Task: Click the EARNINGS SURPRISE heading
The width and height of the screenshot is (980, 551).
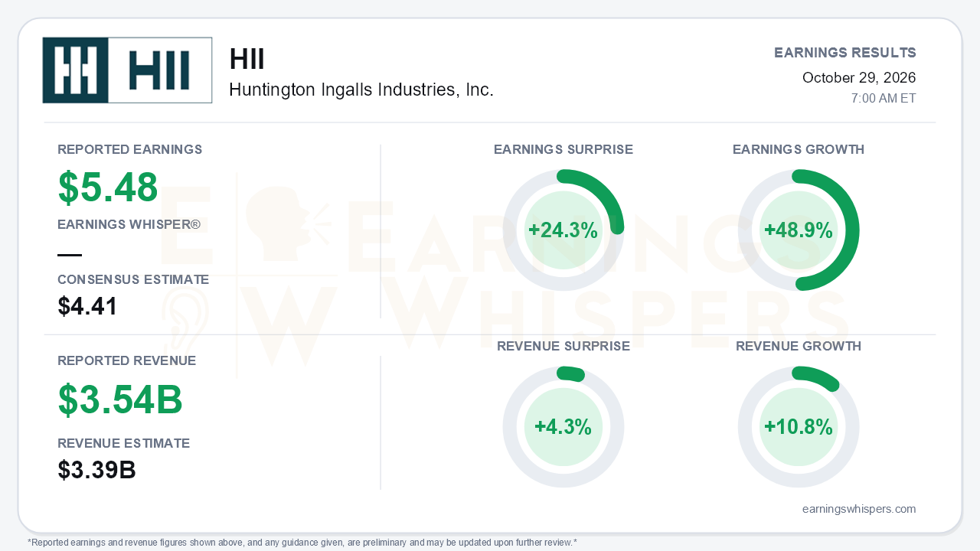Action: pos(563,149)
